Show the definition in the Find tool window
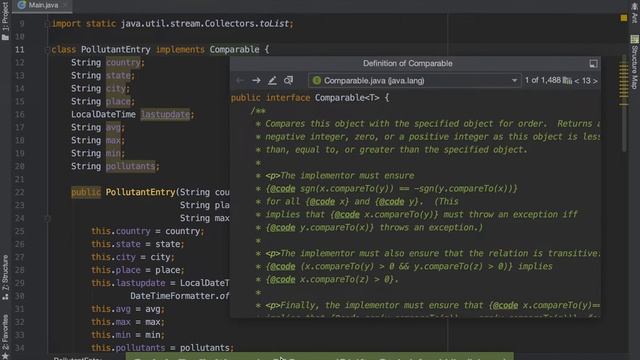This screenshot has width=640, height=360. pos(289,80)
